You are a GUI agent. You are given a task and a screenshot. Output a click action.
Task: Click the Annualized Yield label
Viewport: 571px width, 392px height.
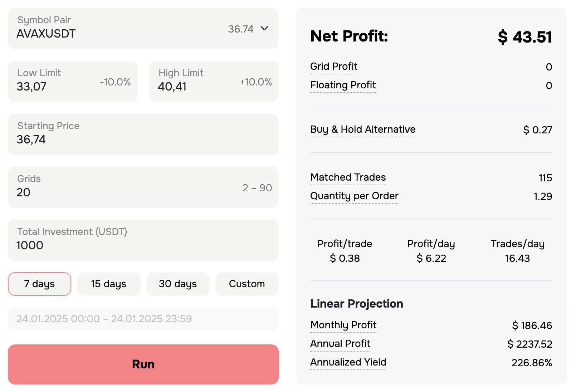click(348, 362)
